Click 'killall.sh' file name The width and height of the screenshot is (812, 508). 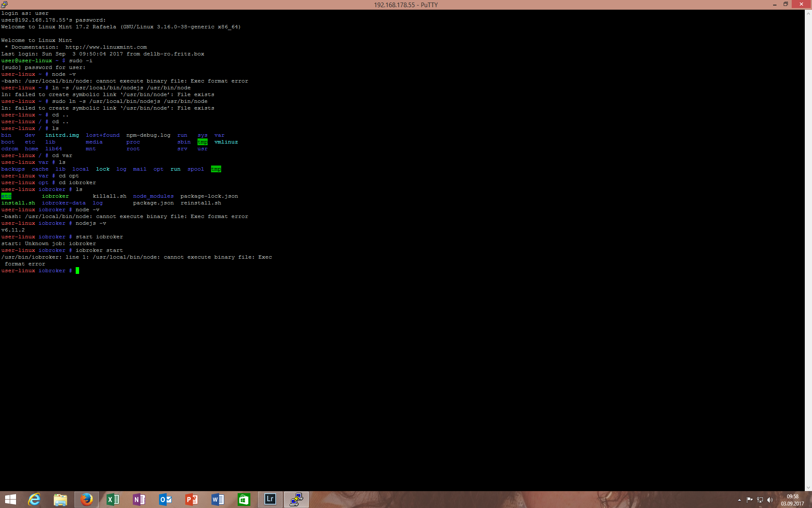click(x=110, y=196)
